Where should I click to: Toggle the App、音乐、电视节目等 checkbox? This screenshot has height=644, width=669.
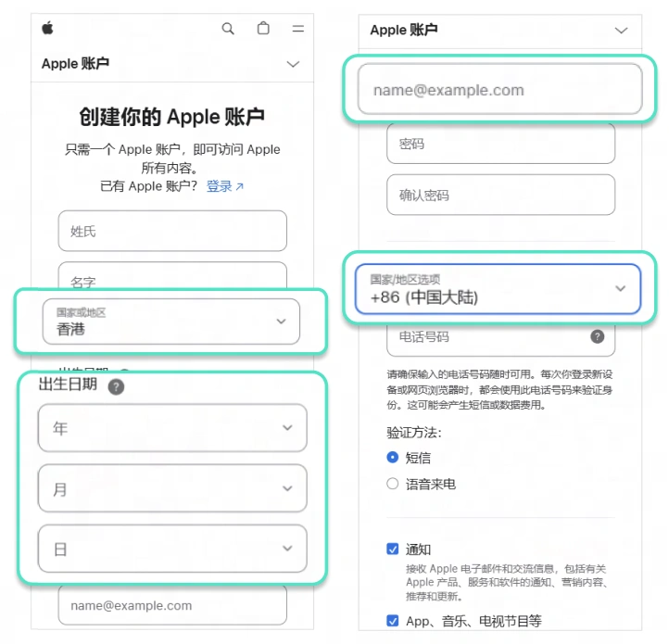pyautogui.click(x=393, y=621)
